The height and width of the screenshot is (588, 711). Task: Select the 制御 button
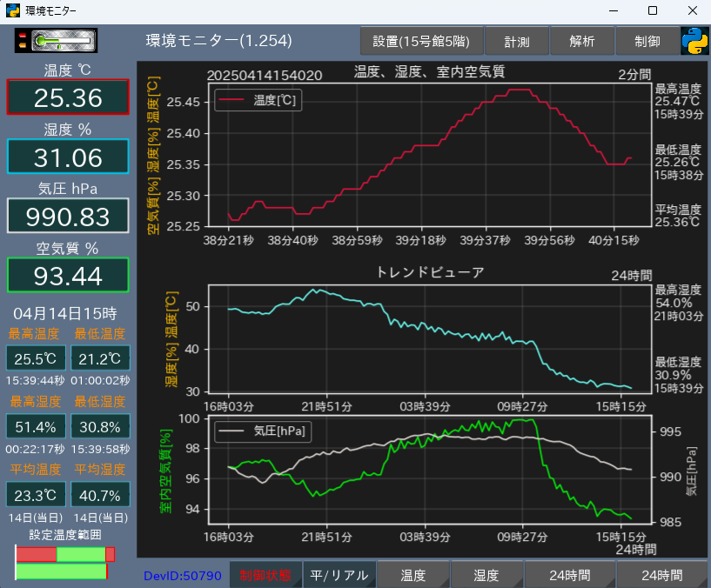[647, 41]
